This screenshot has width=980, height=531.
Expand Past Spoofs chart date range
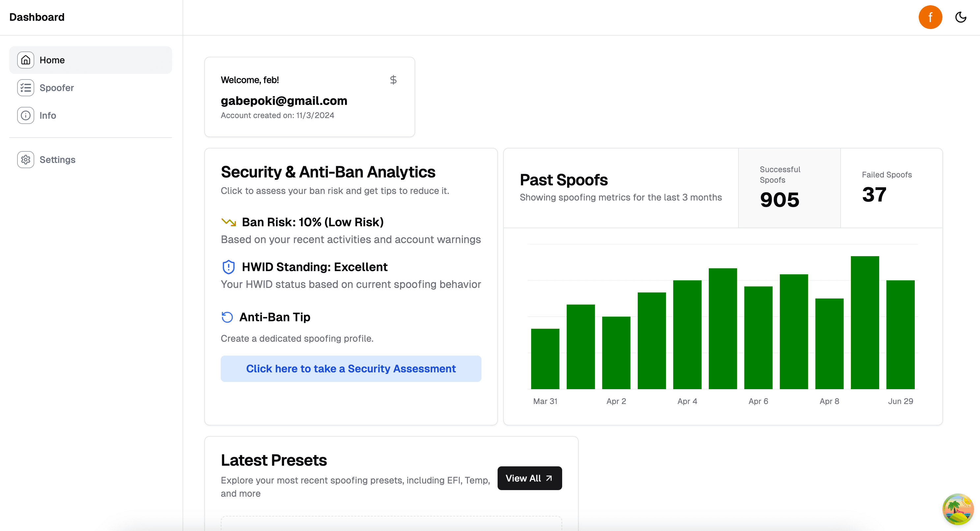pyautogui.click(x=621, y=196)
